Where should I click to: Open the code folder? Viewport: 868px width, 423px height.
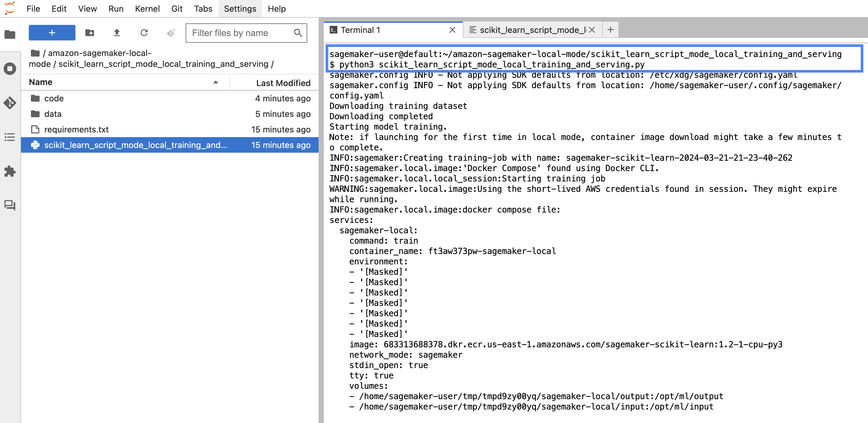[54, 98]
